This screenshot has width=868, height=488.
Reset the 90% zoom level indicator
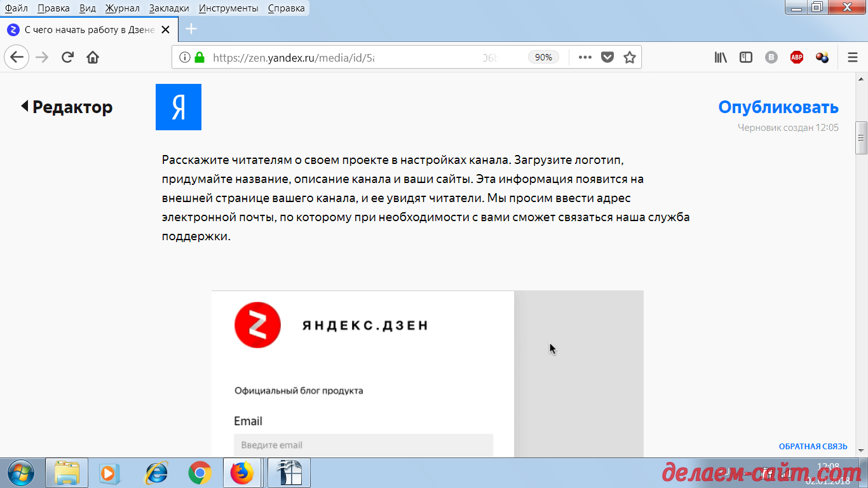click(543, 57)
